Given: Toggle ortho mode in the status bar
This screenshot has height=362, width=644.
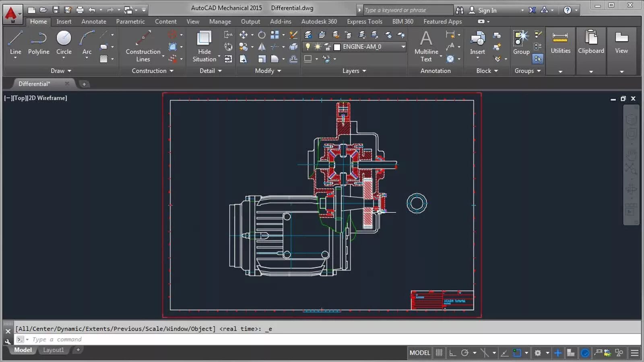Looking at the screenshot, I should [452, 353].
